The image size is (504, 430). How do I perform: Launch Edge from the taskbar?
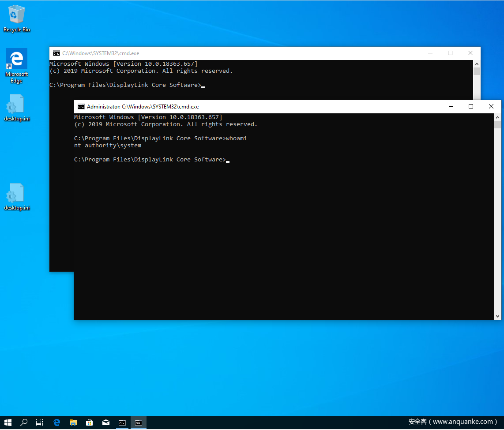pyautogui.click(x=57, y=422)
